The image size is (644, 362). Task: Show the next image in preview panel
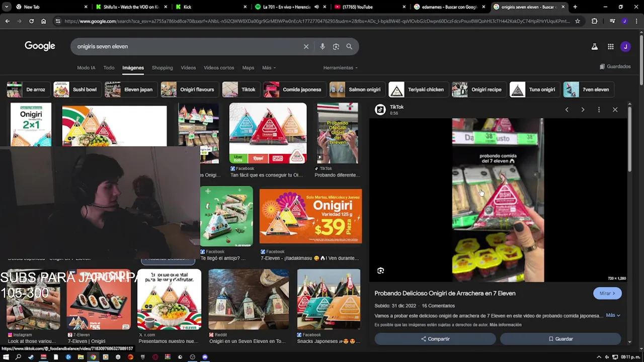click(583, 110)
